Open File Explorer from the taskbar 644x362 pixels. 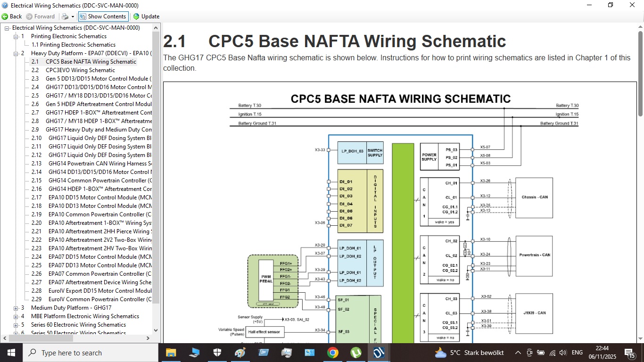point(171,353)
